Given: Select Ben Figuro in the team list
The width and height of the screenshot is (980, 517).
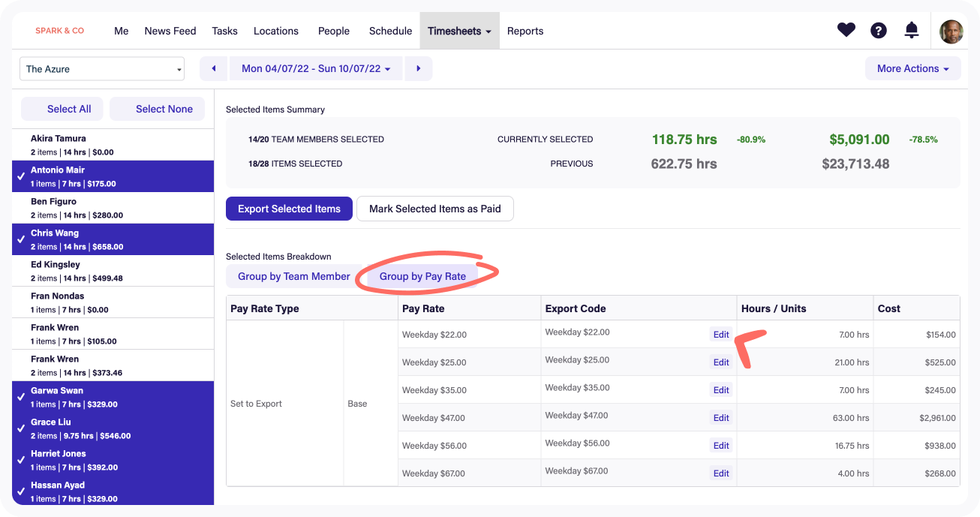Looking at the screenshot, I should (113, 208).
